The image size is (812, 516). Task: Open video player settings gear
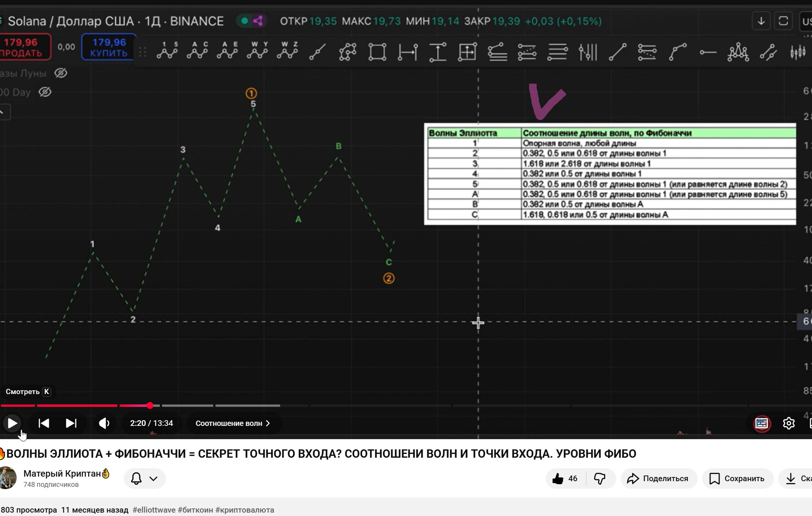789,423
